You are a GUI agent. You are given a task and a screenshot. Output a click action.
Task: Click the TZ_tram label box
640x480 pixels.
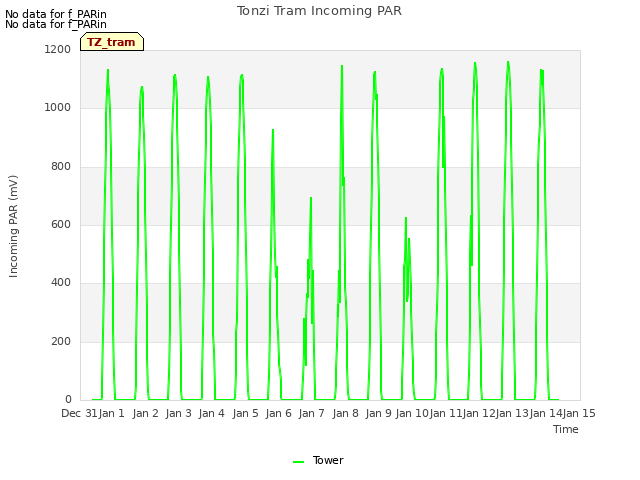pos(112,42)
